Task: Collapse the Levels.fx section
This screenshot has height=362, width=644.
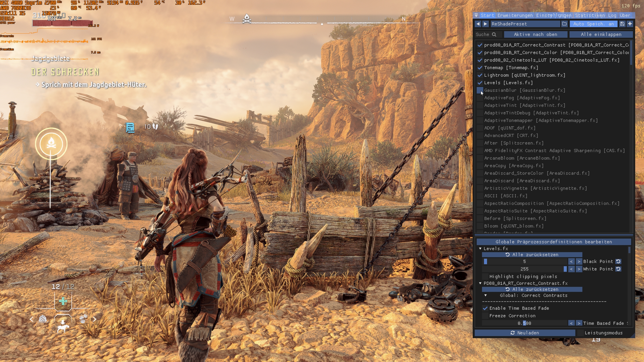Action: [480, 249]
